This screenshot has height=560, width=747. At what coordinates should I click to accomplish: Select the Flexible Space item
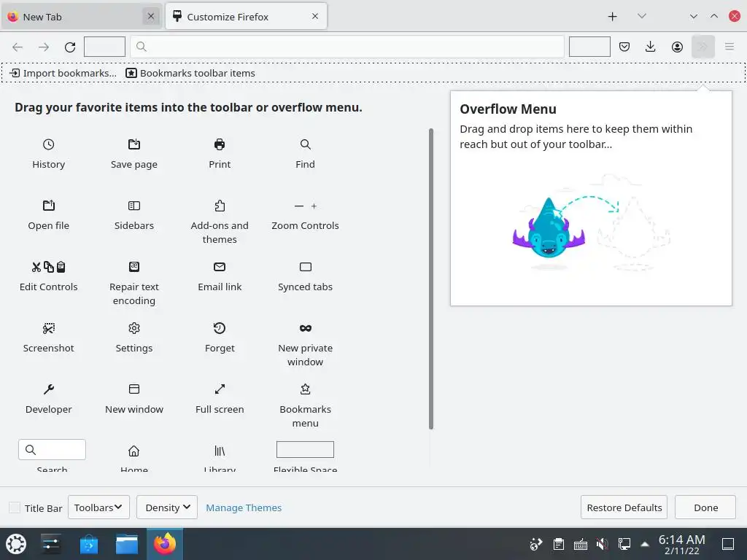coord(306,456)
